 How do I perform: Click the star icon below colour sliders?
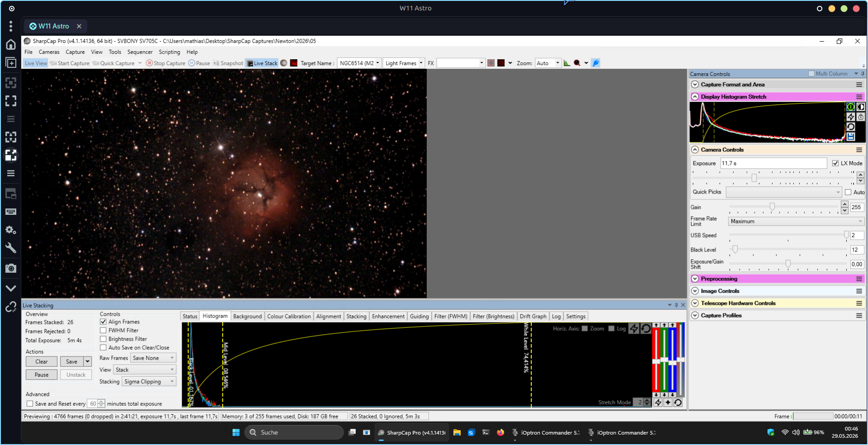click(x=668, y=402)
